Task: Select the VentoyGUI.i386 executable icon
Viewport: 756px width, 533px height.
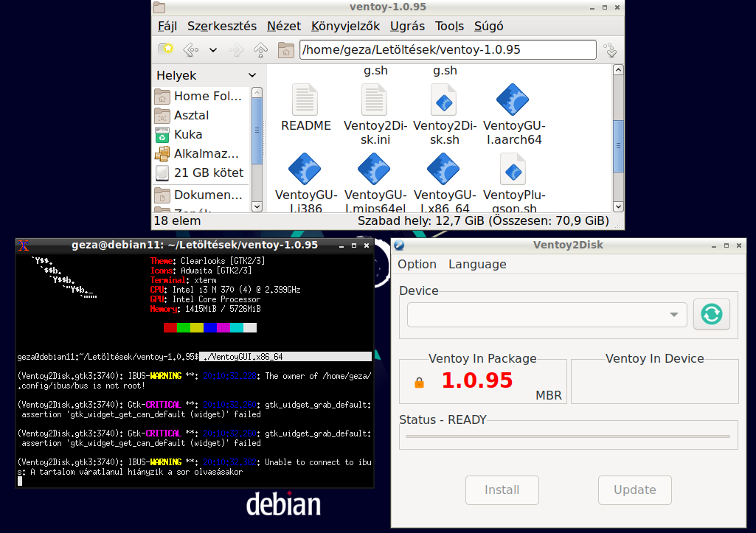Action: tap(305, 169)
